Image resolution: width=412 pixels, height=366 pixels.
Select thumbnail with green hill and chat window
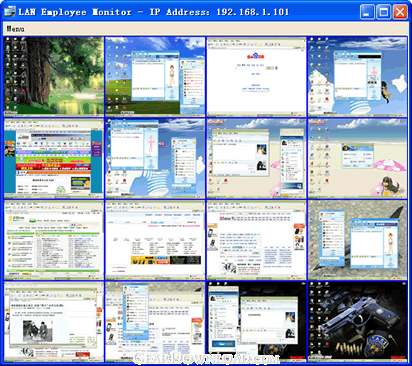(x=155, y=76)
